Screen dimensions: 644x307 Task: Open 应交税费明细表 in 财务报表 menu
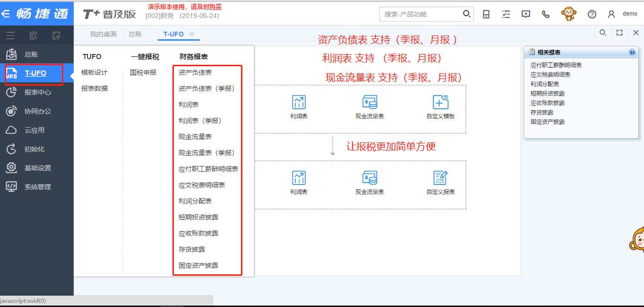click(202, 185)
